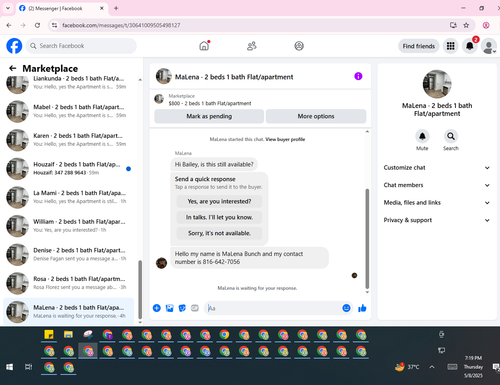This screenshot has height=385, width=500.
Task: Open the Friends icon in top navigation
Action: click(252, 46)
